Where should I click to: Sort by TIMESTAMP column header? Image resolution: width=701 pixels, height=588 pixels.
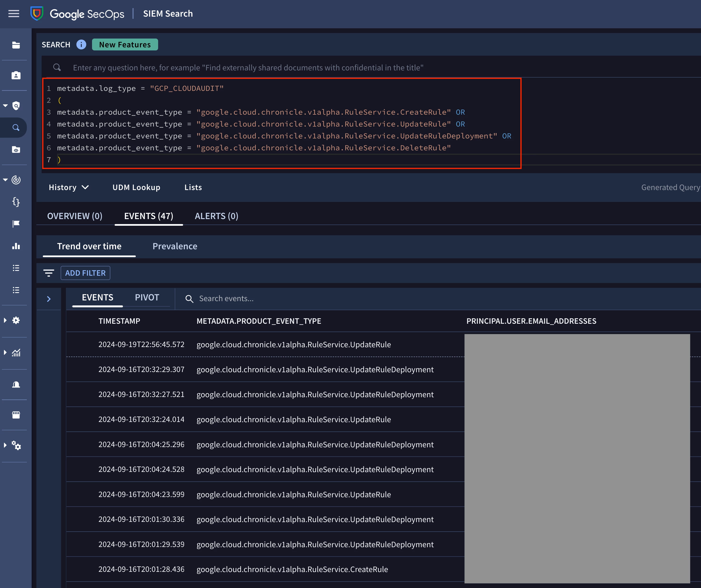[119, 321]
